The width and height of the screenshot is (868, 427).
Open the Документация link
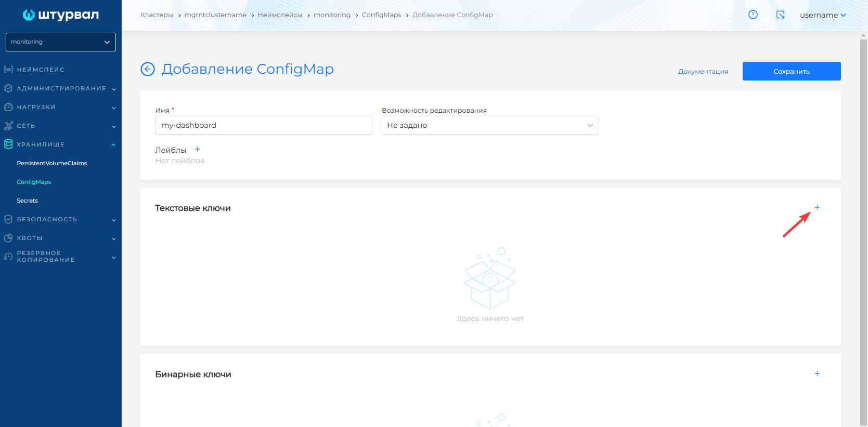click(703, 72)
